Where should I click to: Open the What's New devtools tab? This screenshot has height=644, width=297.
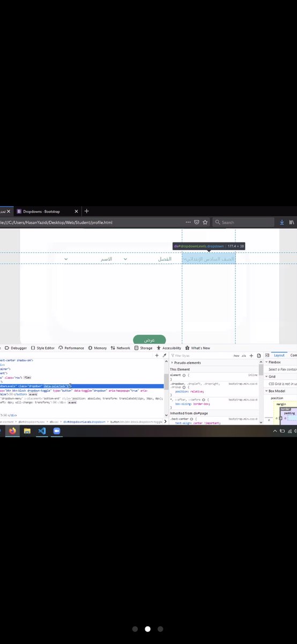(197, 348)
